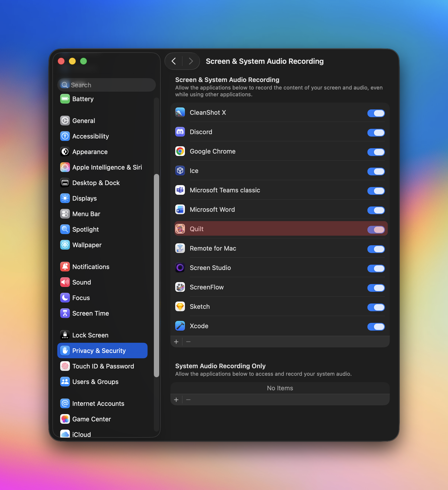Add app to screen recording list
Screen dimensions: 448x490
click(176, 342)
